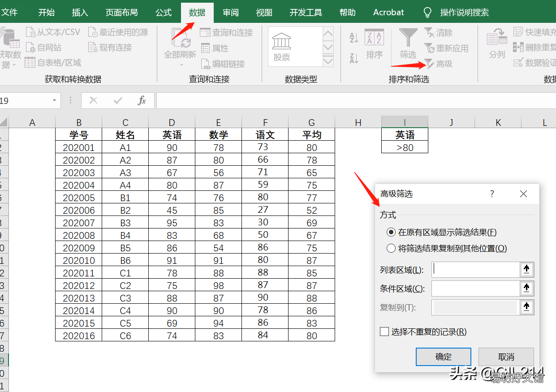Viewport: 556px width, 392px height.
Task: Click the cell with student number 202010
Action: tap(79, 260)
